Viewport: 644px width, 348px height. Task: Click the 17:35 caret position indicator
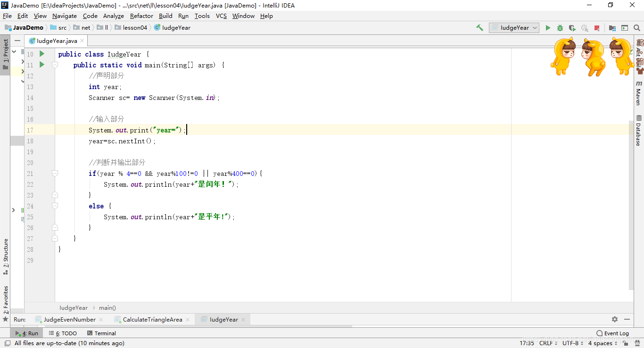527,343
